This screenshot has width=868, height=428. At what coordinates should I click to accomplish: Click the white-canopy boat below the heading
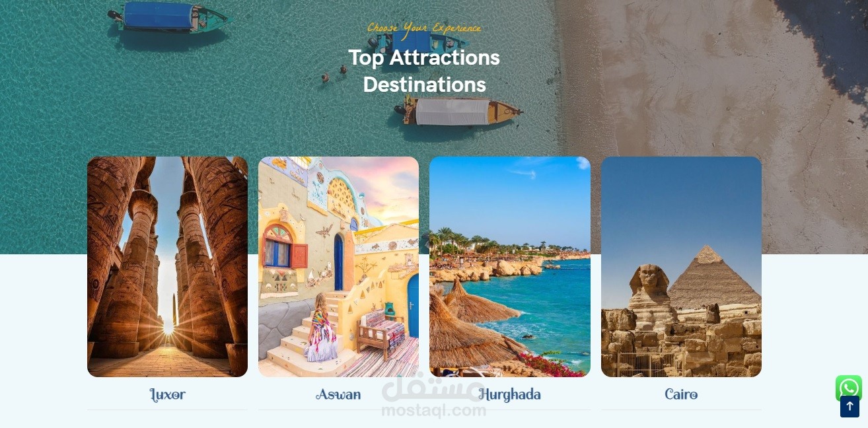click(458, 111)
